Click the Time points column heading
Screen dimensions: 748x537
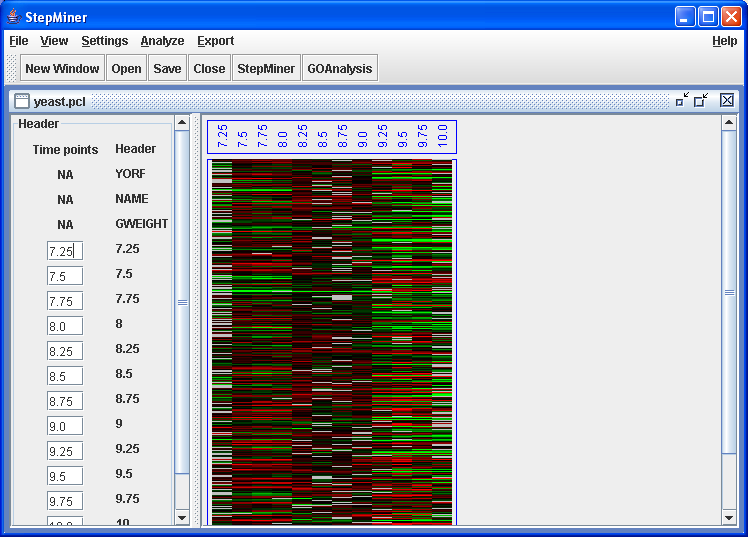pos(65,150)
